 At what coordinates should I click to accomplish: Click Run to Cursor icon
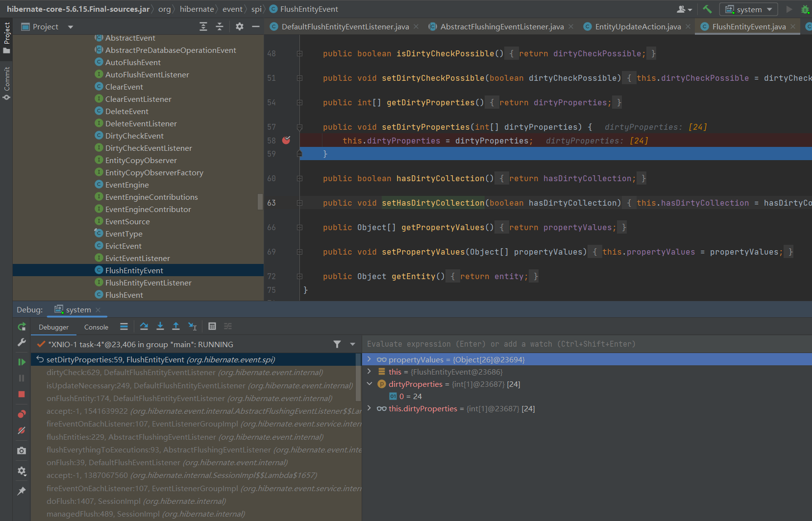192,326
